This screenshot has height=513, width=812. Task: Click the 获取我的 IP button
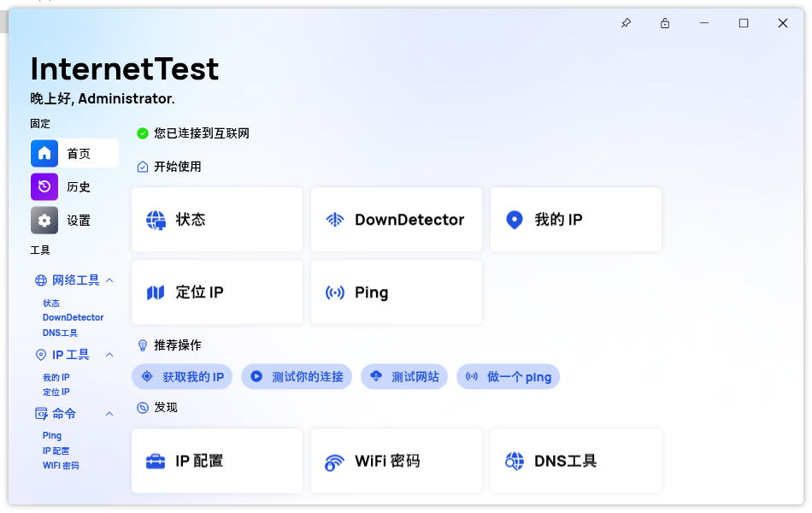(x=182, y=377)
